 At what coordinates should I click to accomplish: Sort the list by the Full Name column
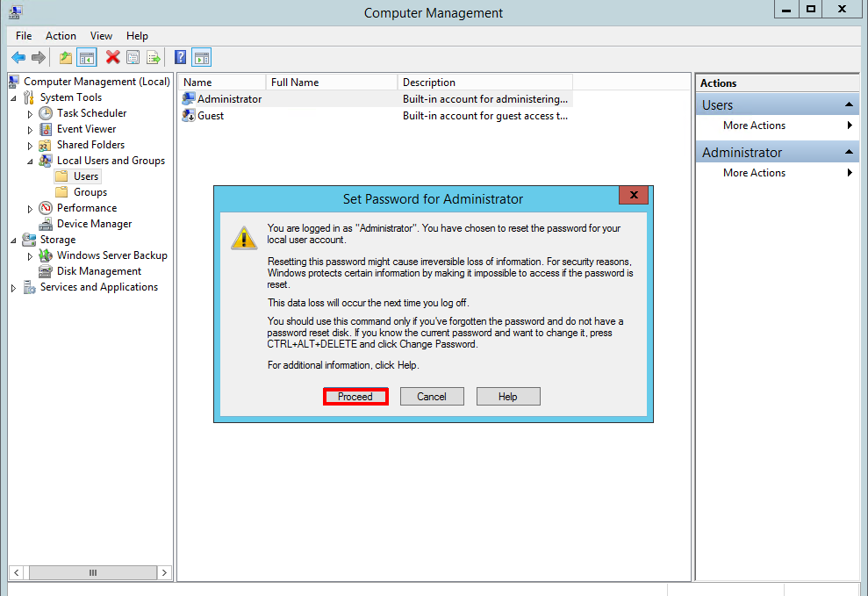point(332,83)
